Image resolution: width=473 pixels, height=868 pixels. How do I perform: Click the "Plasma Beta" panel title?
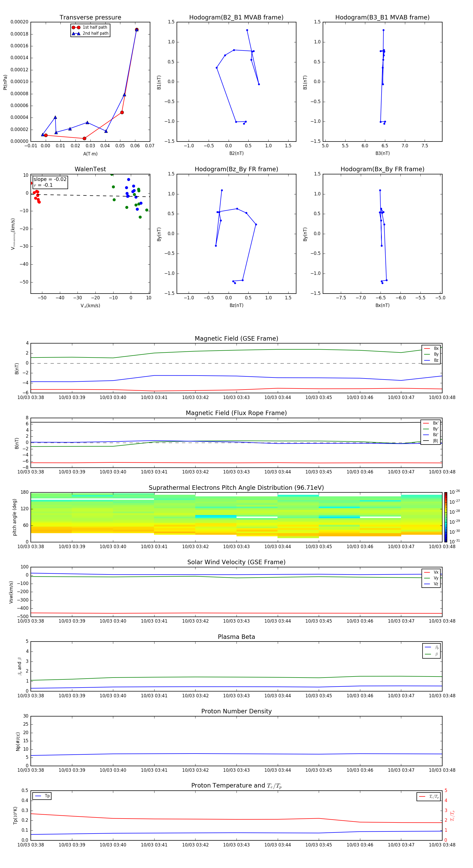tap(236, 637)
